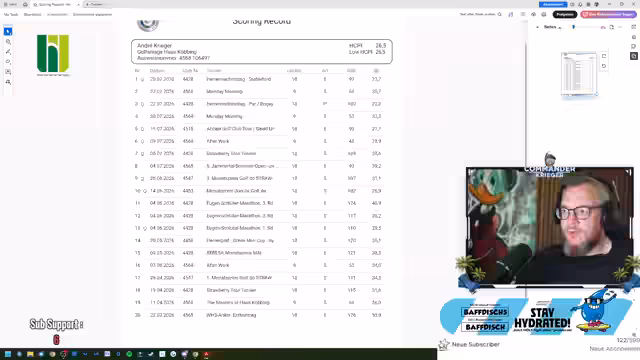Open the Alle Tools menu
The width and height of the screenshot is (640, 360).
click(x=11, y=14)
